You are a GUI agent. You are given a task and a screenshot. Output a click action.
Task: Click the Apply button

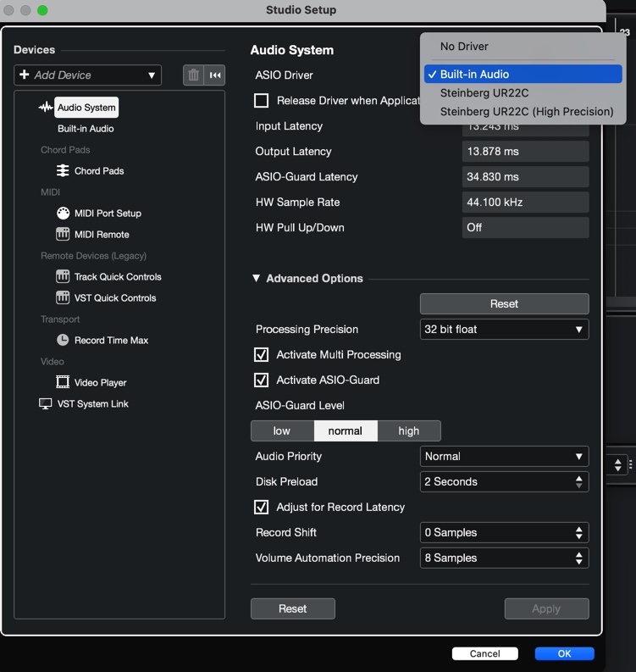pyautogui.click(x=547, y=608)
